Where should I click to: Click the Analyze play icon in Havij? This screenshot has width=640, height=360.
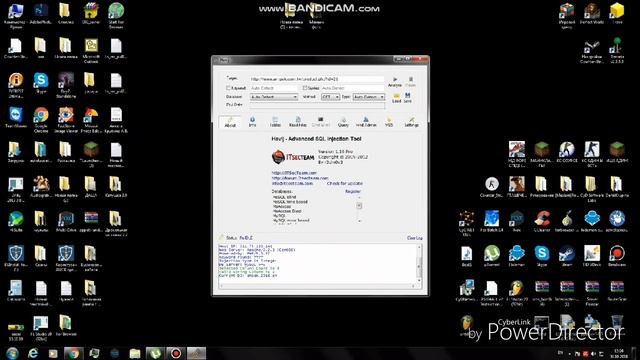395,79
